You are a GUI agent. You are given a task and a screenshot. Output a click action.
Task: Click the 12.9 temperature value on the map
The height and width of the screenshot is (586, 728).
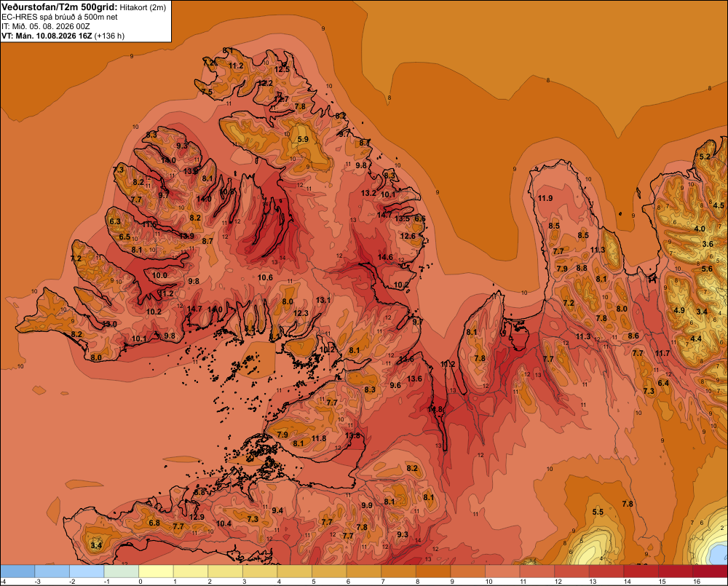197,516
